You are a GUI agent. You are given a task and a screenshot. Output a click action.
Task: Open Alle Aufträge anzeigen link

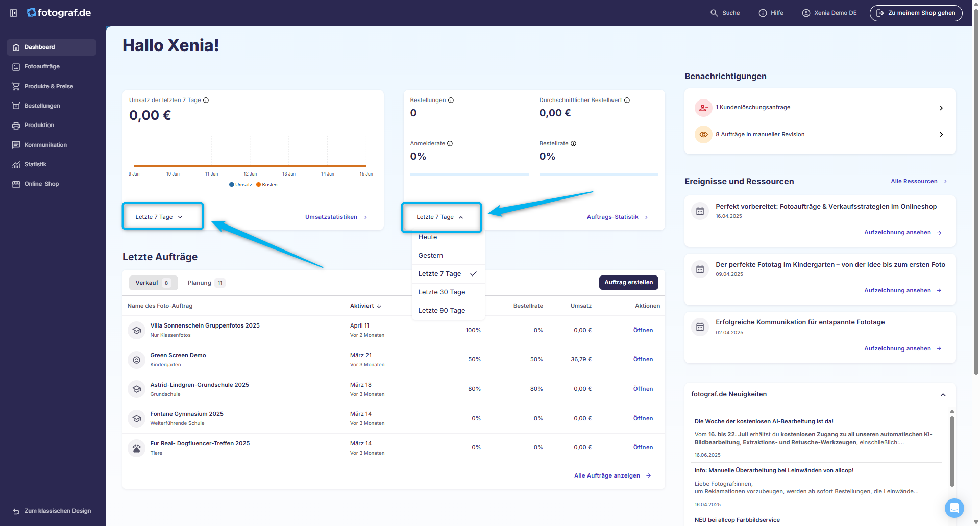click(x=612, y=475)
